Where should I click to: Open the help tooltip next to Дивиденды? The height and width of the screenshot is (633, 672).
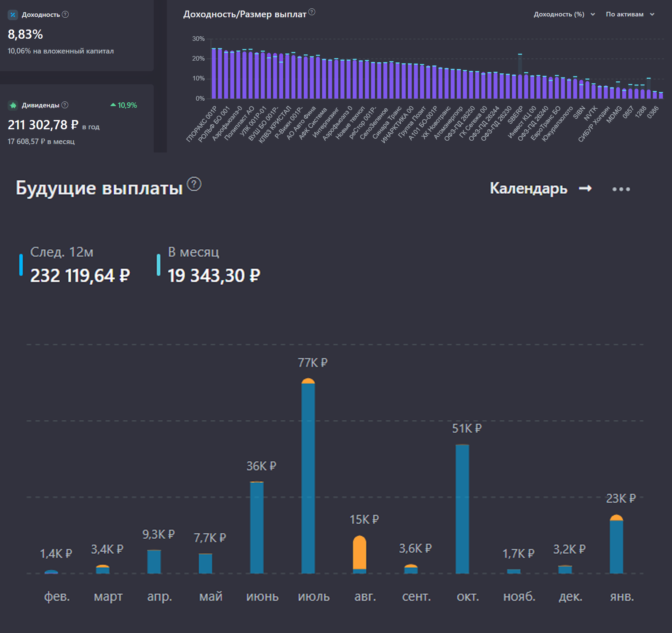[65, 105]
